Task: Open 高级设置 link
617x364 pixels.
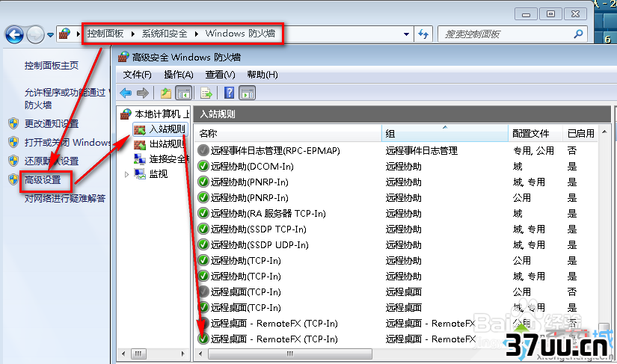Action: 43,180
